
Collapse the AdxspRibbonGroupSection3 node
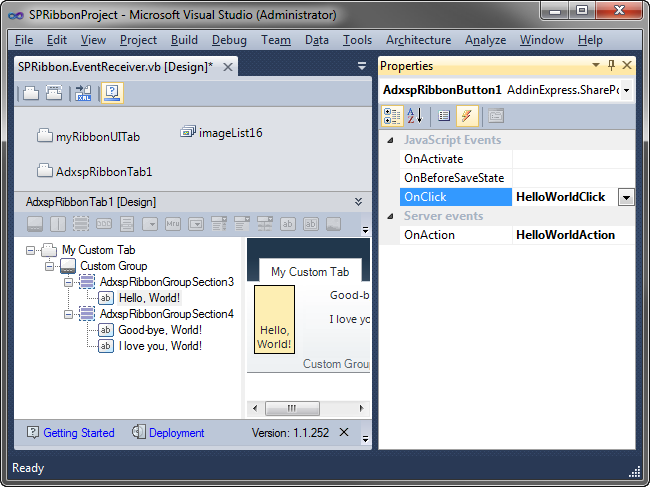[x=68, y=282]
